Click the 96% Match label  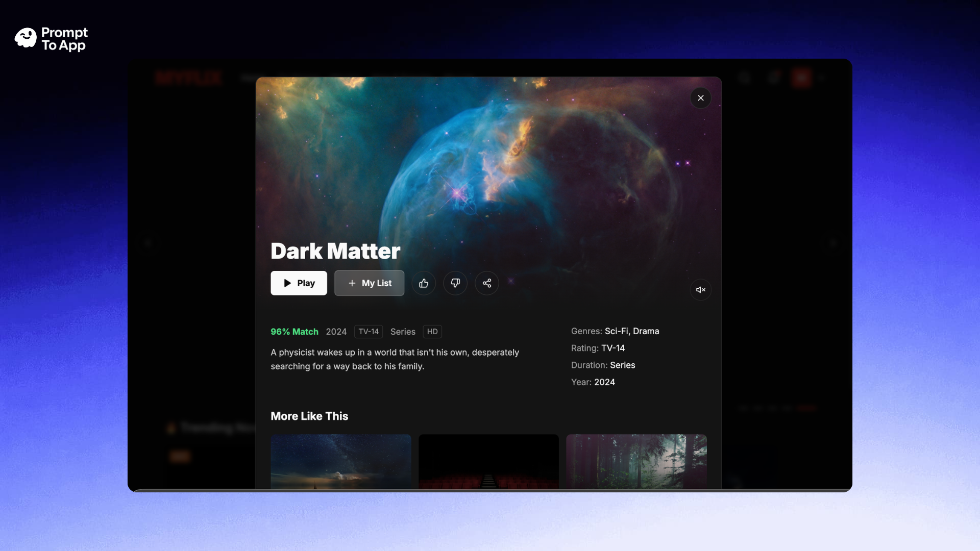[x=295, y=331]
